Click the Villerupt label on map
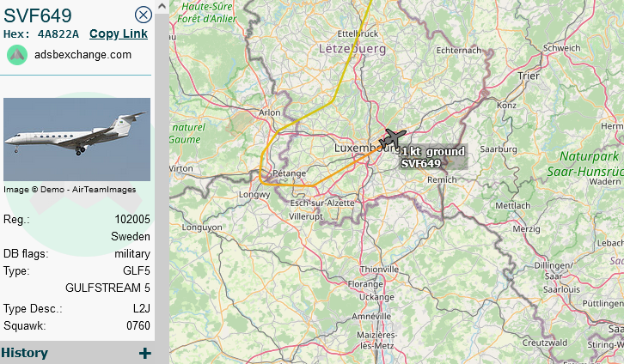The width and height of the screenshot is (624, 364). [306, 217]
